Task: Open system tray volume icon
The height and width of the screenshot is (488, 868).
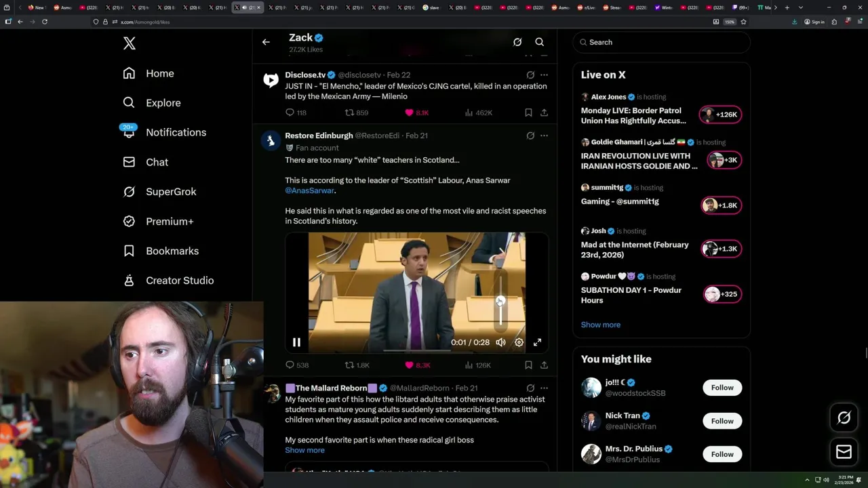Action: [x=826, y=480]
